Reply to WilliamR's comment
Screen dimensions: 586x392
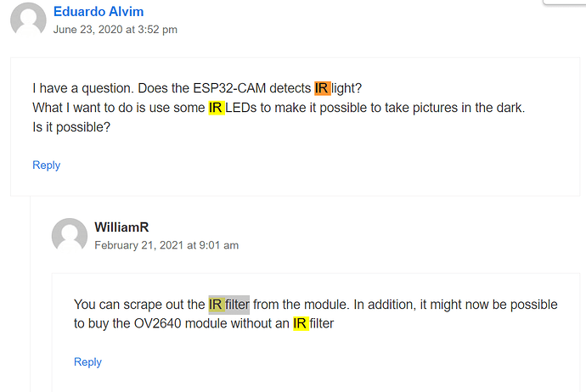pos(87,361)
